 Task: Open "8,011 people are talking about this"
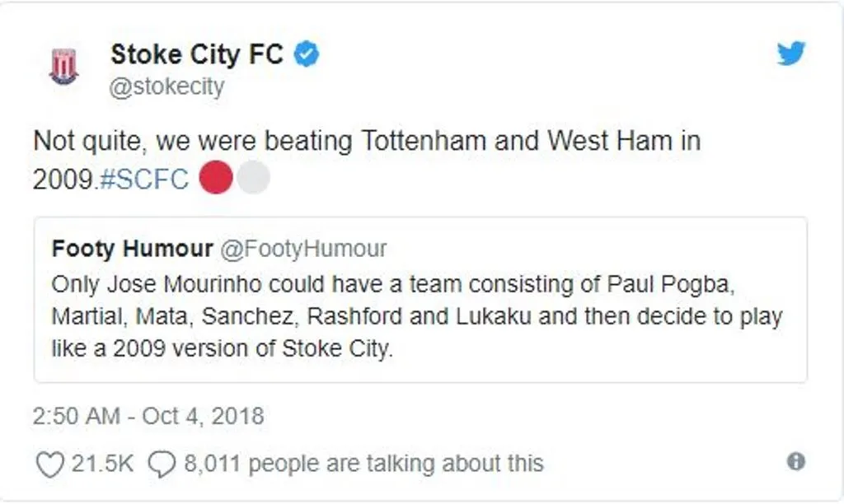(x=363, y=464)
